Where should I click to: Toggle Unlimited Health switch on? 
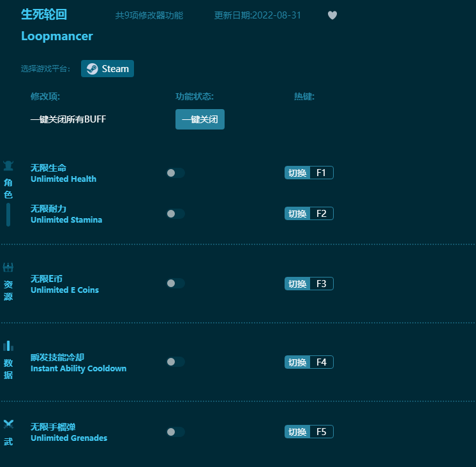175,173
